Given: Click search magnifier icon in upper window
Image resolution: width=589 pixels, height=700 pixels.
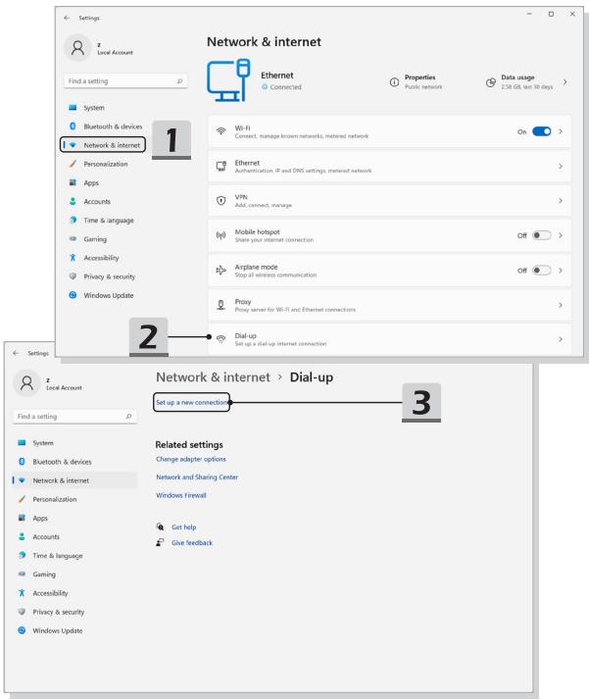Looking at the screenshot, I should click(179, 81).
